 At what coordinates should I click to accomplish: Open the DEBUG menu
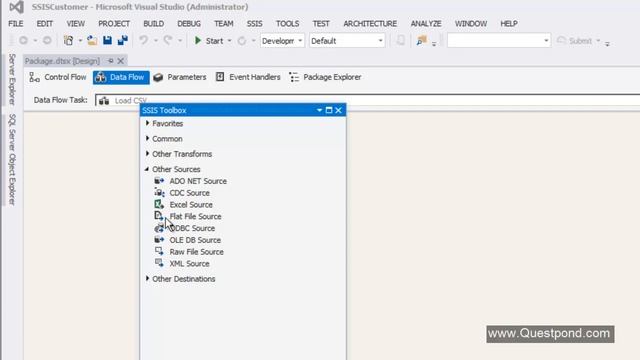click(189, 24)
